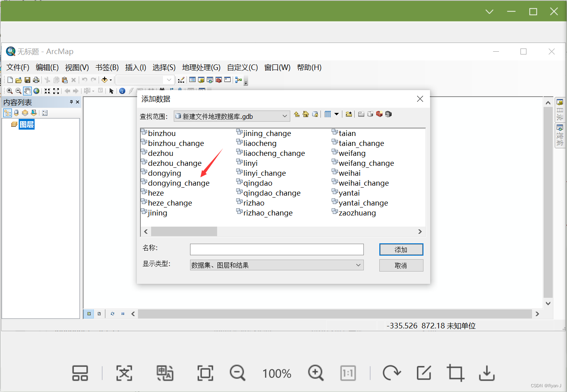Viewport: 567px width, 392px height.
Task: Switch to Layout View button
Action: pos(99,314)
